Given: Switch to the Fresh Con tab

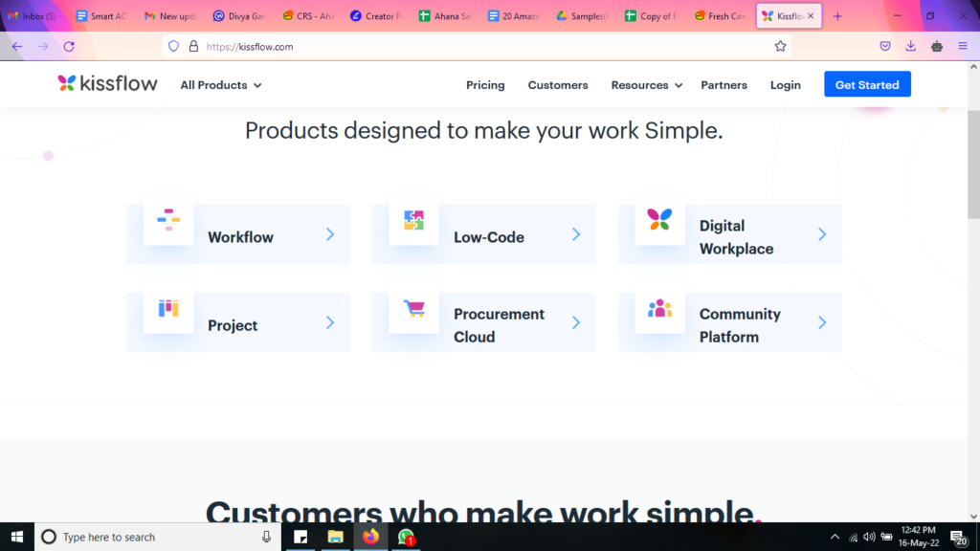Looking at the screenshot, I should [720, 16].
